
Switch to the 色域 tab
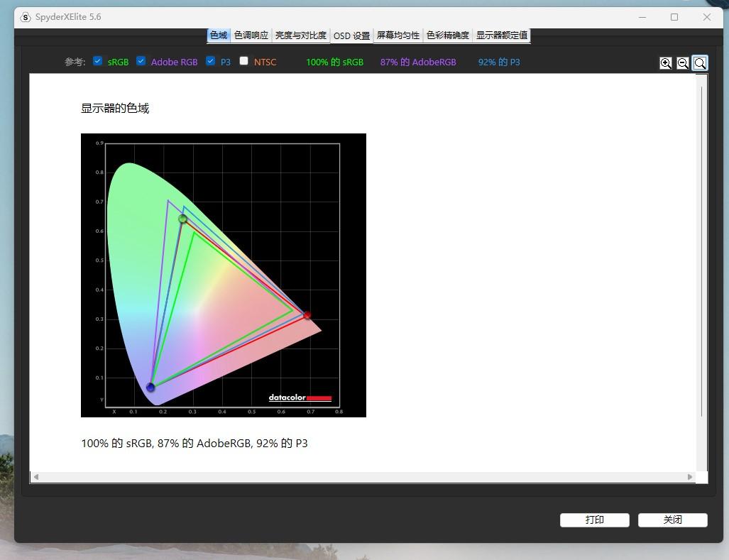click(219, 35)
